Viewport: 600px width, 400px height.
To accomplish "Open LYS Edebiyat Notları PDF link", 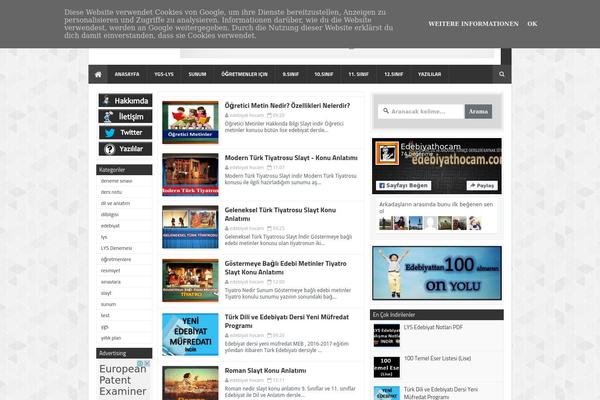I will (433, 327).
